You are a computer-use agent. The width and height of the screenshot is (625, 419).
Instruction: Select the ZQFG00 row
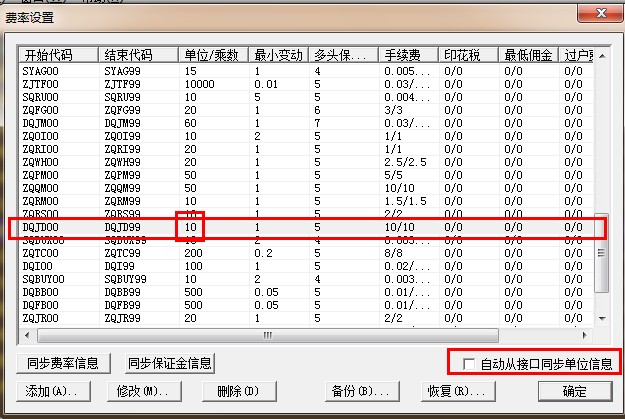[x=307, y=110]
